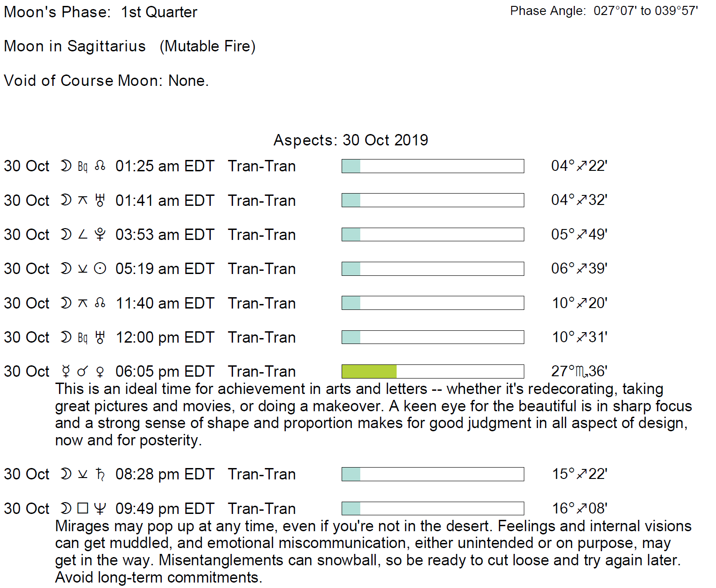Click the Scorpio glyph in the 27°36' position
The image size is (716, 588).
582,372
